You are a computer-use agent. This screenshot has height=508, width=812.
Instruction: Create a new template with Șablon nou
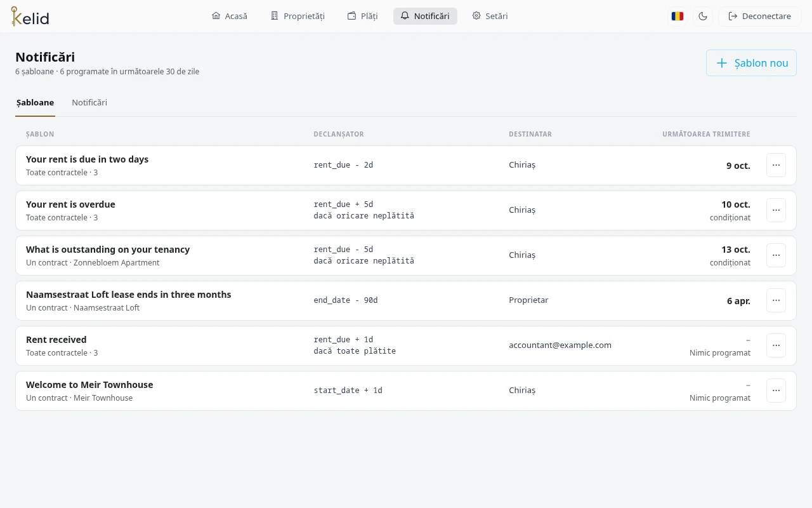[751, 63]
